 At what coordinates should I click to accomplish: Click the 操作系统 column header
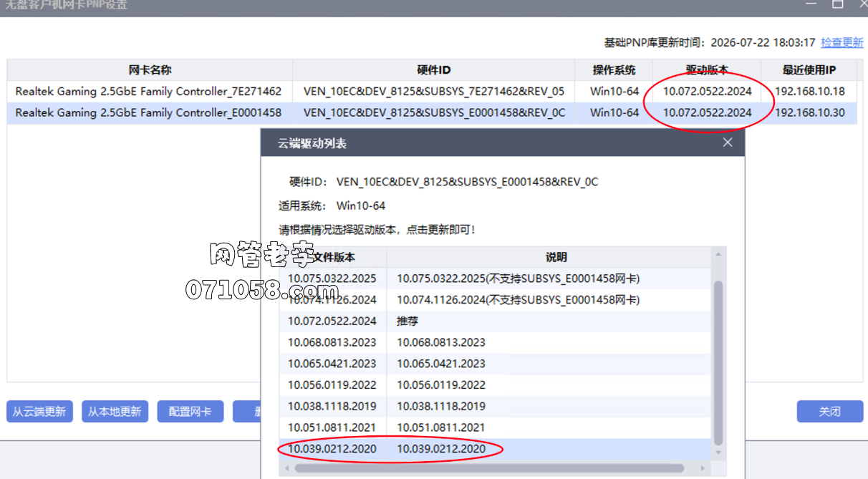[x=614, y=70]
